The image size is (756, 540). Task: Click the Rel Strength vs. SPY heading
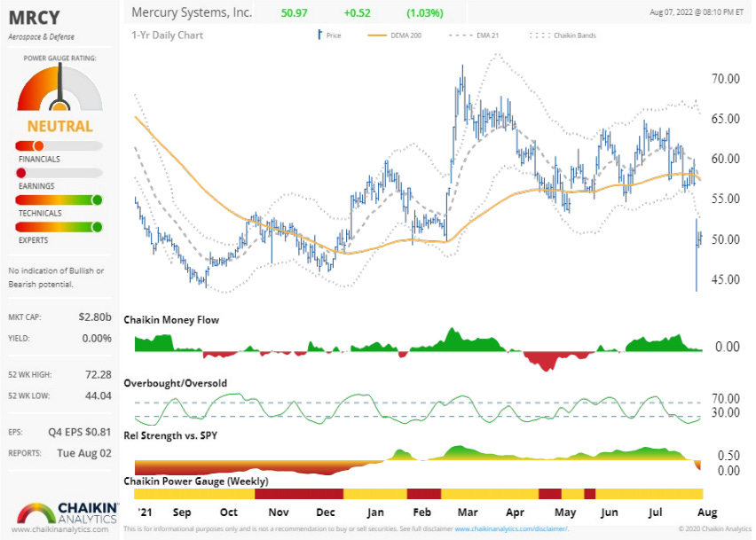pyautogui.click(x=170, y=435)
